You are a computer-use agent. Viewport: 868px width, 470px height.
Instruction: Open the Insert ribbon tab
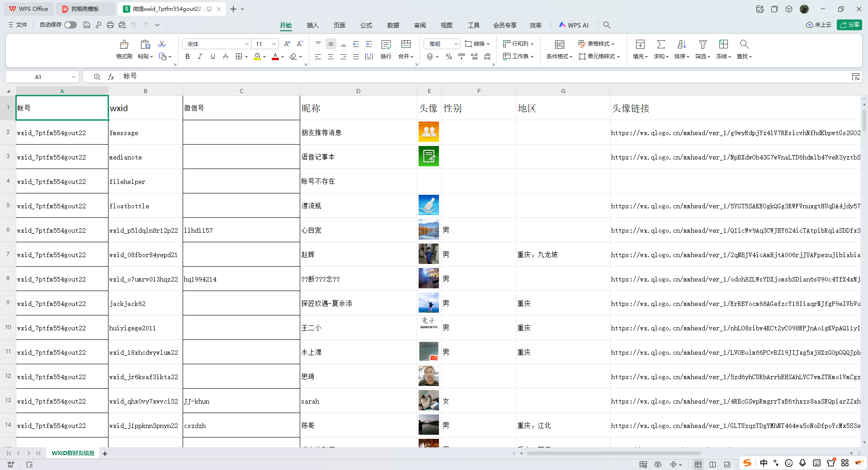[x=312, y=25]
